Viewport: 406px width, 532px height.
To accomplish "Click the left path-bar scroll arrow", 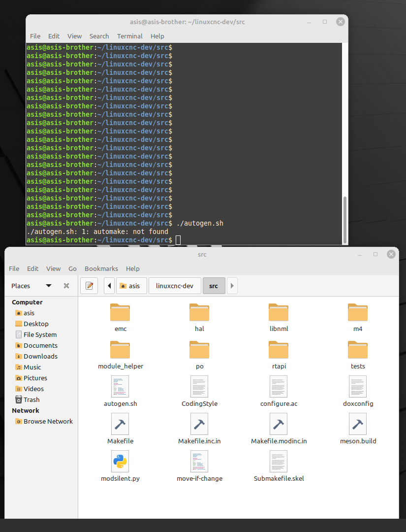I will tap(109, 286).
